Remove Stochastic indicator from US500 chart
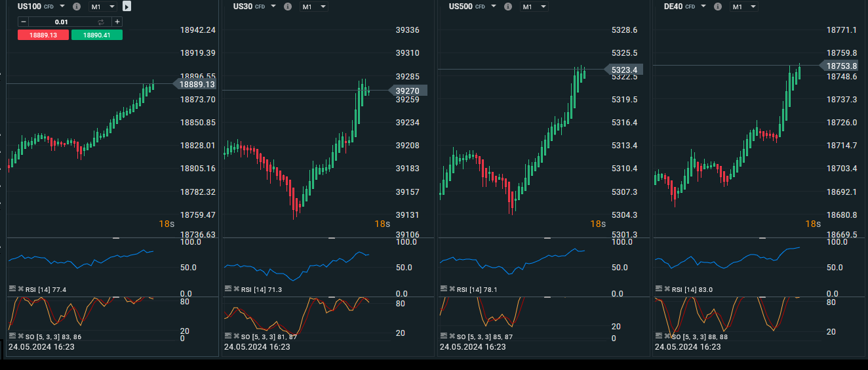This screenshot has height=370, width=868. pos(452,336)
